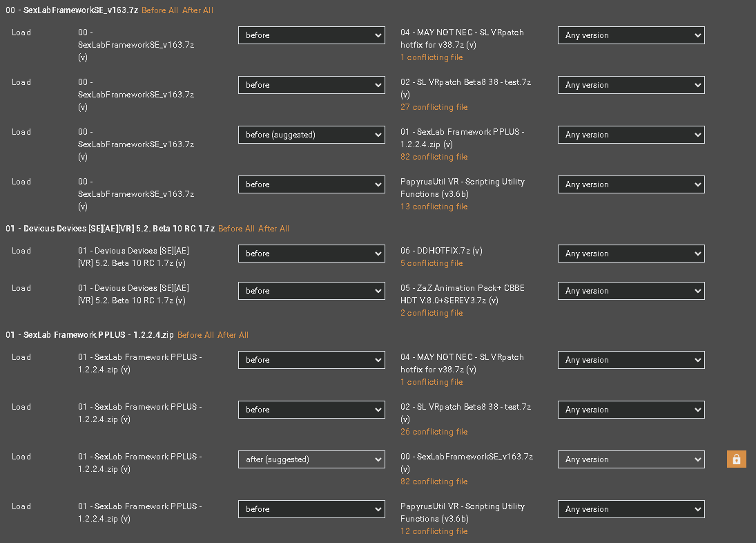Click Before All beside SexLabFrameworkSE_v163.7z heading
This screenshot has height=543, width=756.
[x=159, y=10]
